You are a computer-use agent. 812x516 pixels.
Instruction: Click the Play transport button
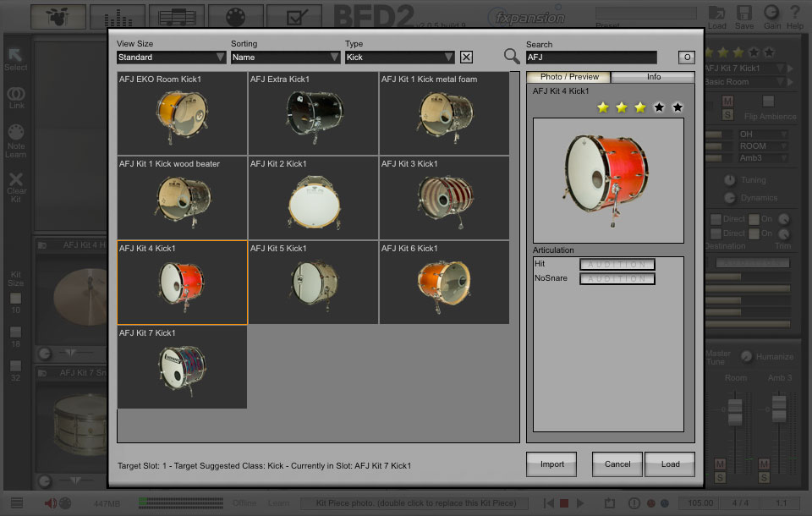580,503
